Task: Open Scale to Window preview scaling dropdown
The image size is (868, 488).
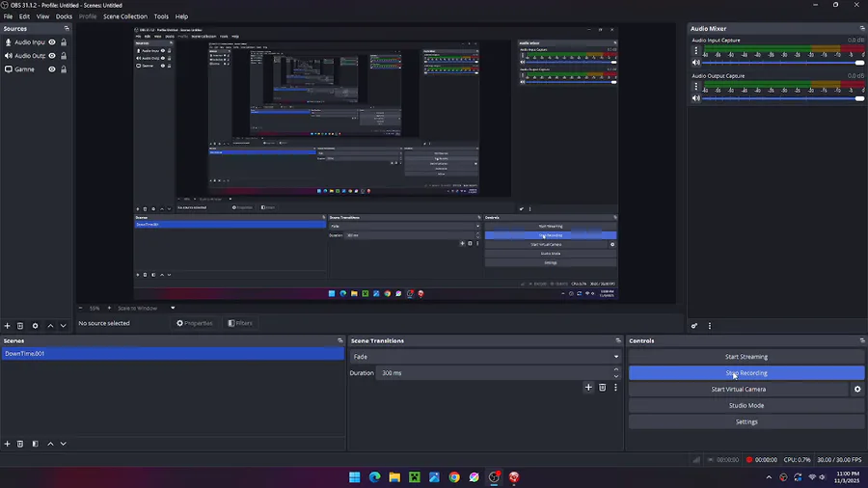Action: pyautogui.click(x=147, y=309)
